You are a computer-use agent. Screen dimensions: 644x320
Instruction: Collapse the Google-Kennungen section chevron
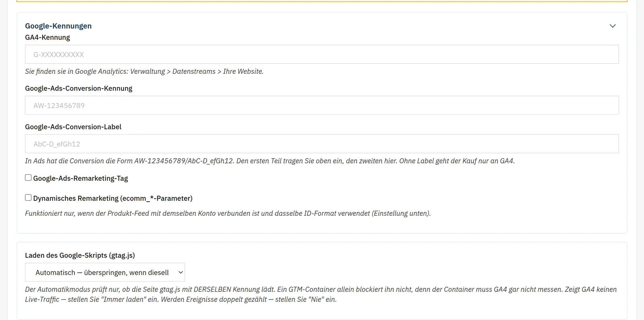click(x=613, y=26)
